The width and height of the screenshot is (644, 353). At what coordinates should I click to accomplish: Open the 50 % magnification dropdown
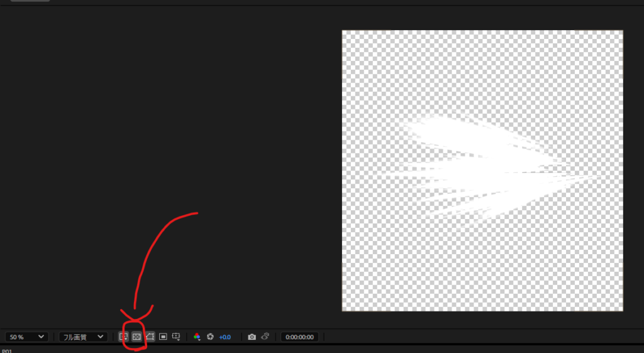(26, 337)
